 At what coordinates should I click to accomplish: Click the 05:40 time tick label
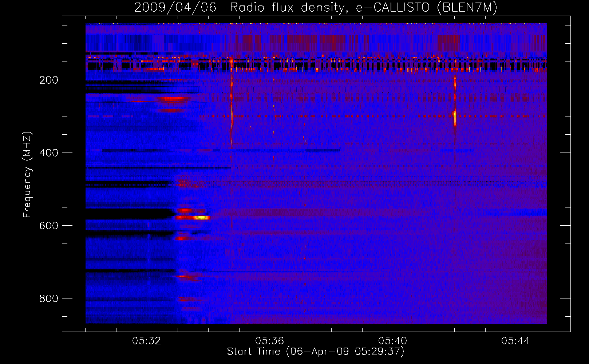[x=393, y=341]
